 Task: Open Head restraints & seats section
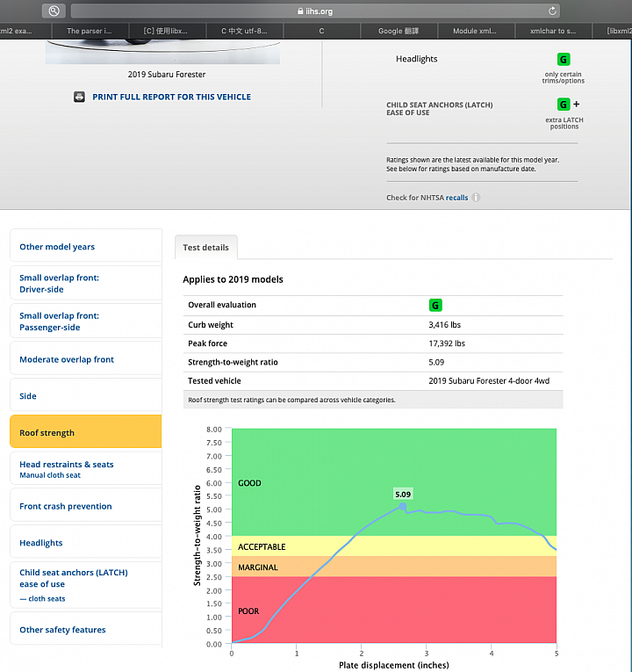tap(86, 469)
